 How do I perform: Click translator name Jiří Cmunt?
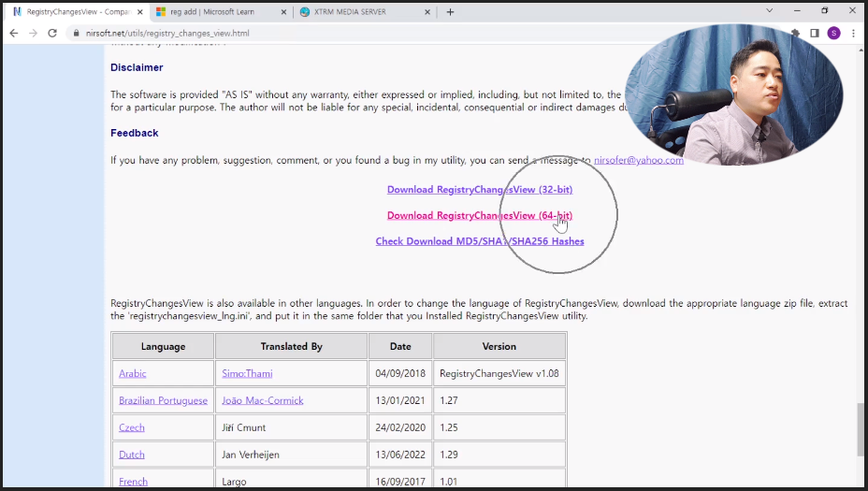243,427
